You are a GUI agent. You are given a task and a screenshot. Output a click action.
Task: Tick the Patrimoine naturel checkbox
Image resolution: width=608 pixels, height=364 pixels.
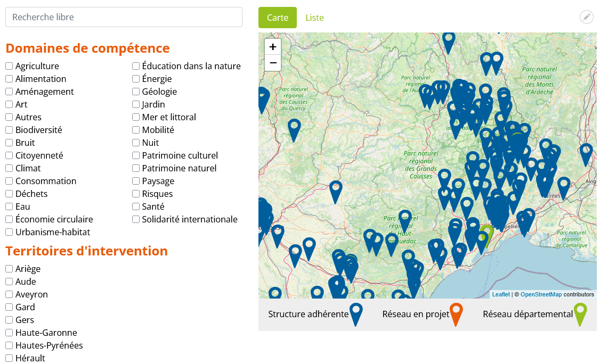136,168
